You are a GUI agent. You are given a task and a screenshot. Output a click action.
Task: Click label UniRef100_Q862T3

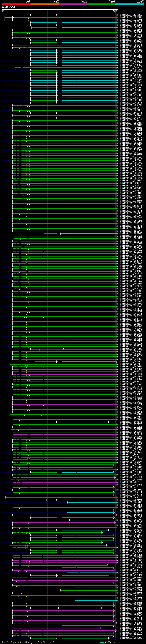(x=131, y=512)
